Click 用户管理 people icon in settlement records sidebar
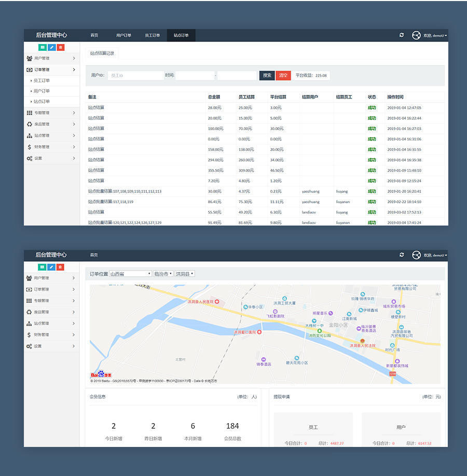Image resolution: width=467 pixels, height=476 pixels. pos(30,58)
